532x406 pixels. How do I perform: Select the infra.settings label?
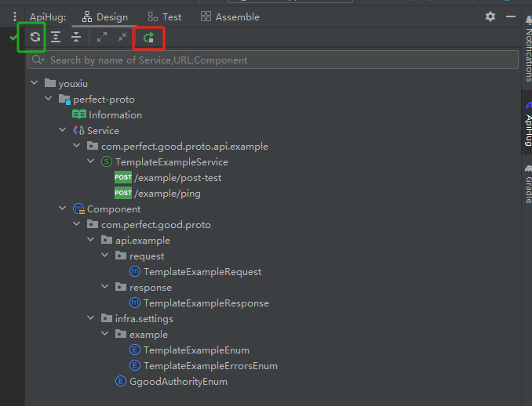click(x=144, y=319)
